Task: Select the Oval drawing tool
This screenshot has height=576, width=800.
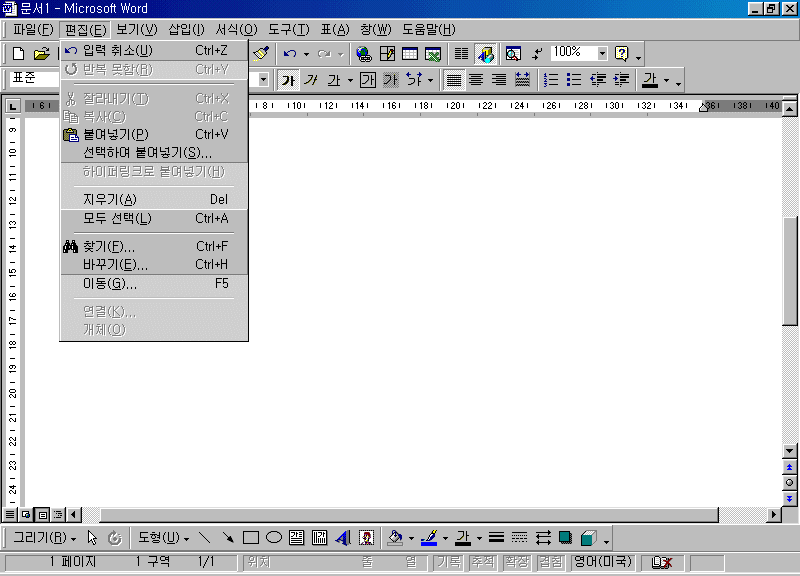Action: 274,538
